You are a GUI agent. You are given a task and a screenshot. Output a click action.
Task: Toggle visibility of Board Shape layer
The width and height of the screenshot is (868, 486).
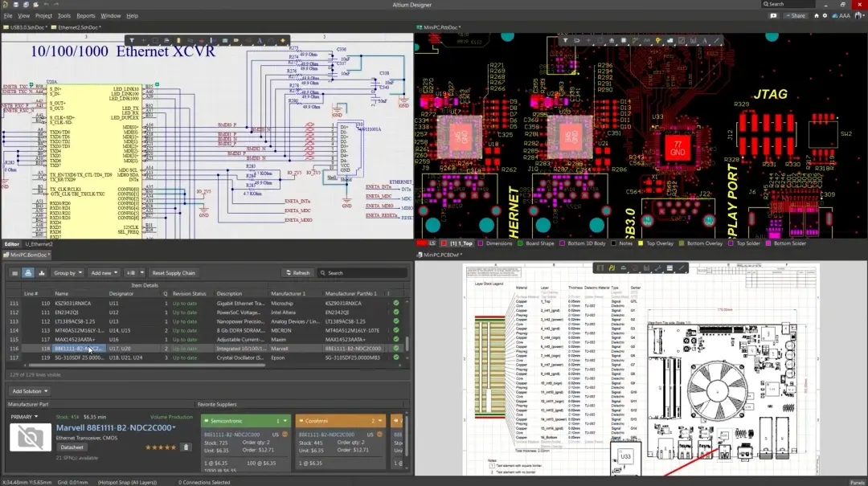pos(520,243)
